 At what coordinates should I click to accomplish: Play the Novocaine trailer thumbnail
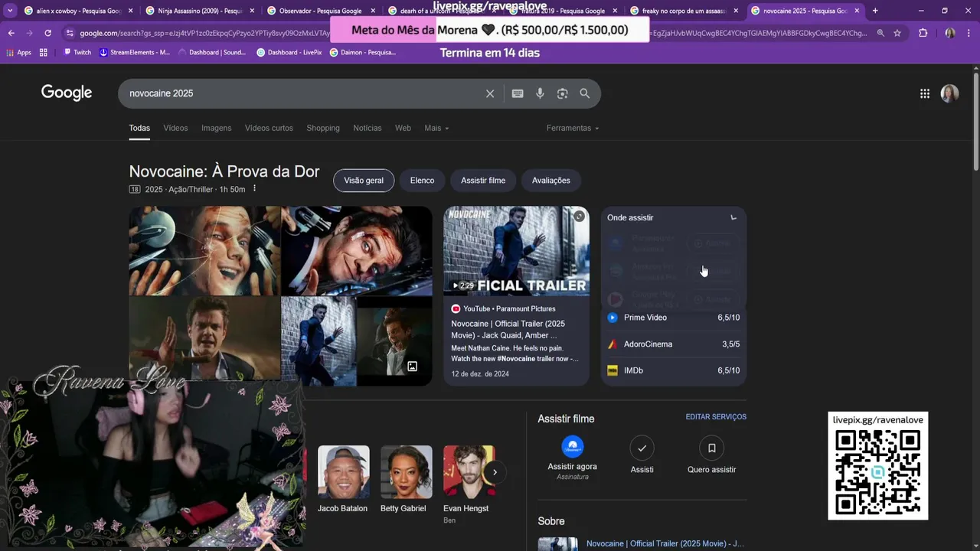[x=517, y=251]
